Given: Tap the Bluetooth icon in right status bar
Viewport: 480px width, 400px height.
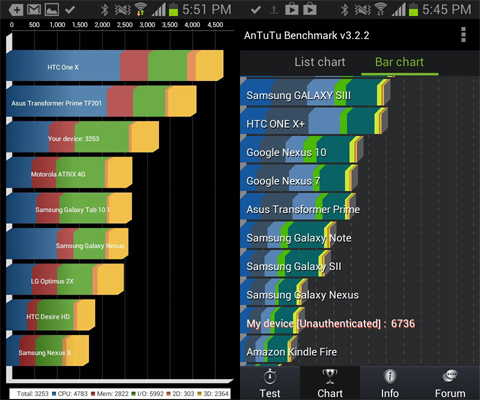Looking at the screenshot, I should click(x=344, y=10).
